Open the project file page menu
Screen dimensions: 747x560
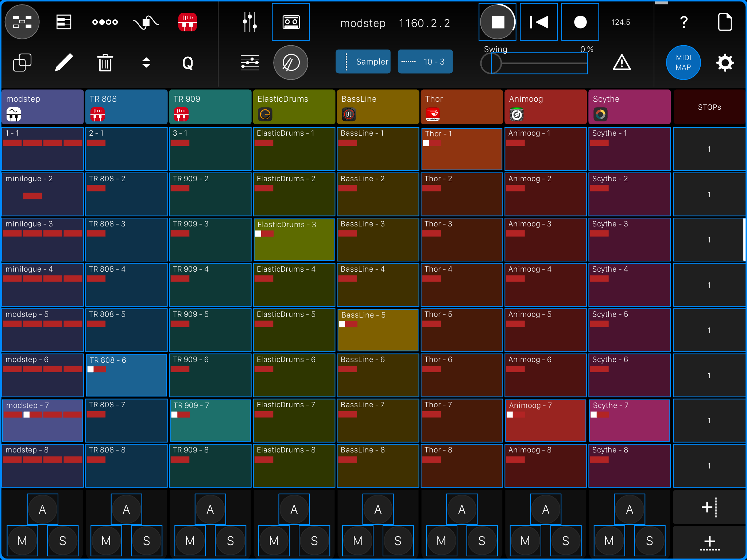726,22
